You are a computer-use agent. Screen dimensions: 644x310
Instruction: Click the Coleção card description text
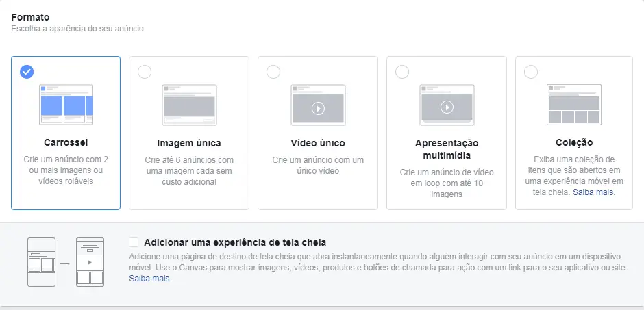click(574, 175)
